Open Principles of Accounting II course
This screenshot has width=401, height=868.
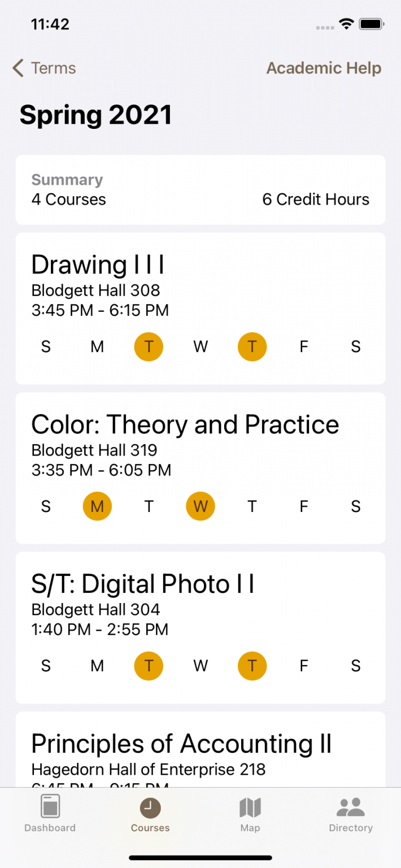pos(200,749)
